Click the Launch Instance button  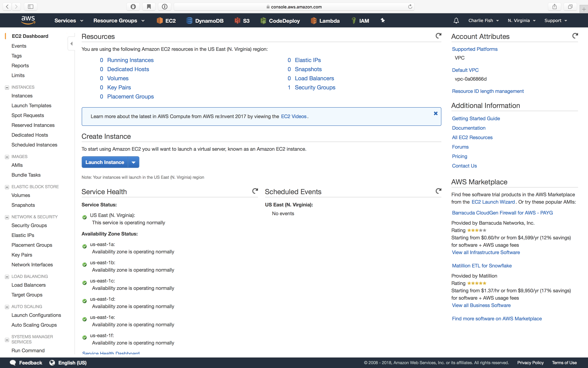pyautogui.click(x=105, y=162)
